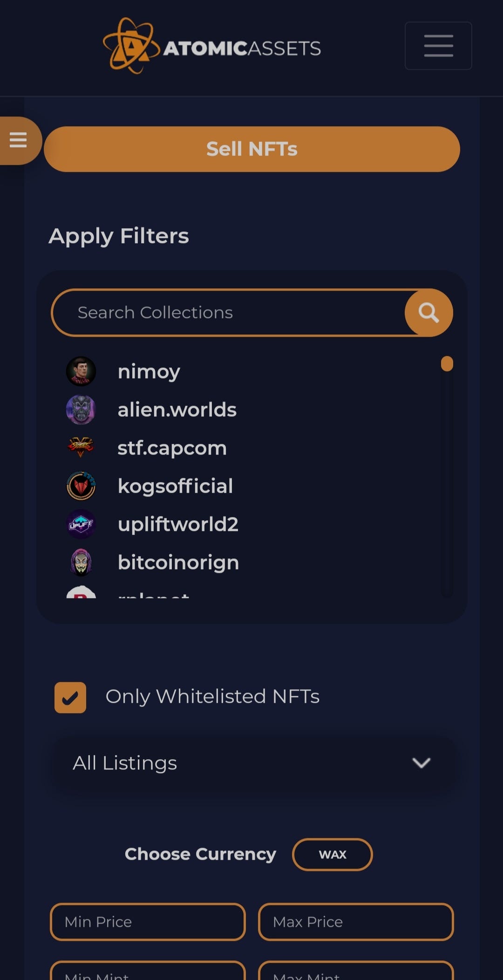Choose the upliftworld2 collection name

(x=178, y=524)
